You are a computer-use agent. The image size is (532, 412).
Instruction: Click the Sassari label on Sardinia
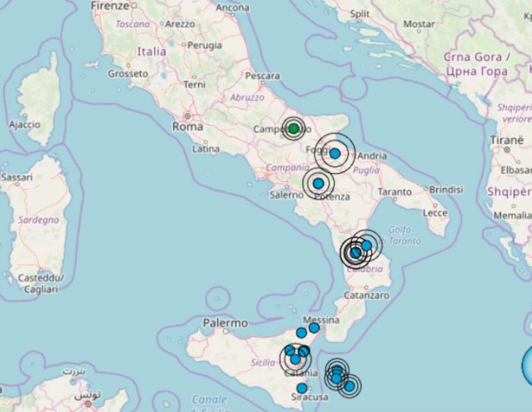(17, 177)
